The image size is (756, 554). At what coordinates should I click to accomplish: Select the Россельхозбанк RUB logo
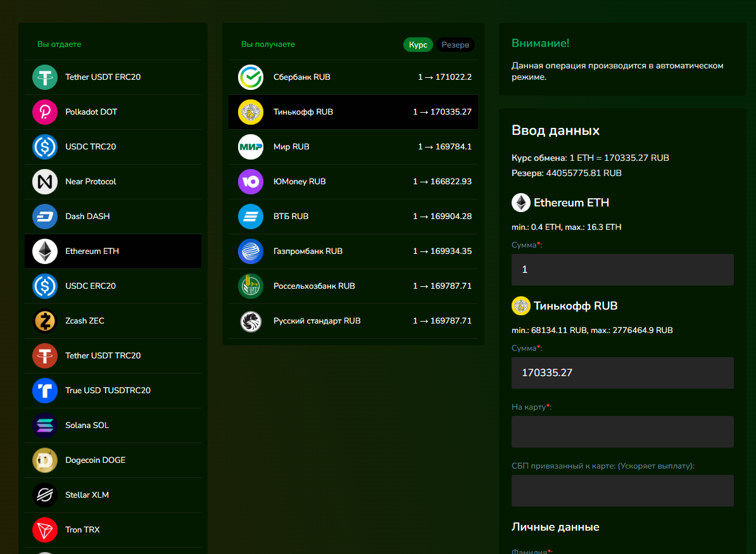pos(251,286)
